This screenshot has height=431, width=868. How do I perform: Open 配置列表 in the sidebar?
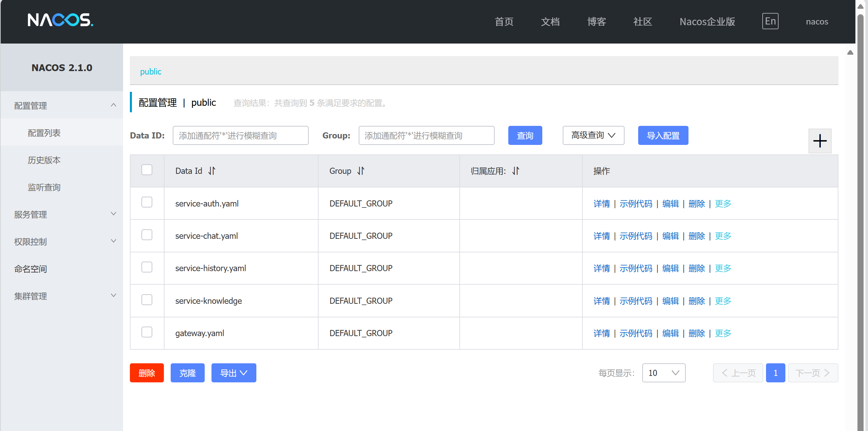coord(62,132)
